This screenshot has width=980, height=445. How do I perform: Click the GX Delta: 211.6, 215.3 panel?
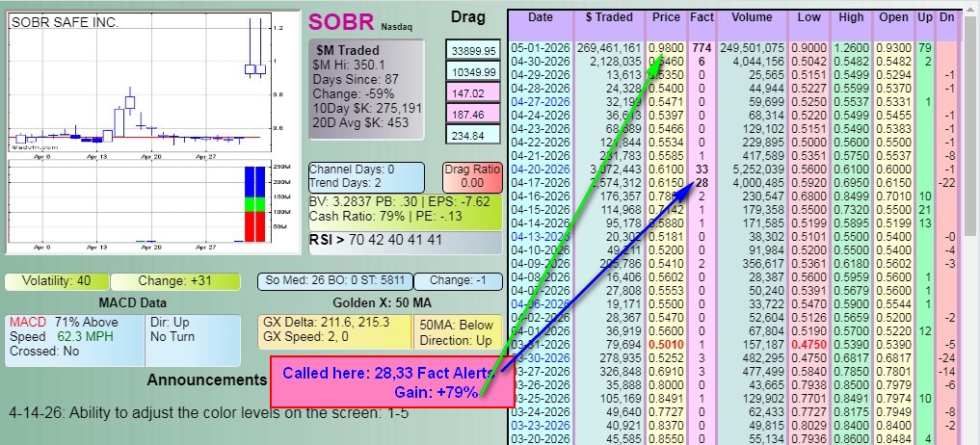click(x=334, y=332)
